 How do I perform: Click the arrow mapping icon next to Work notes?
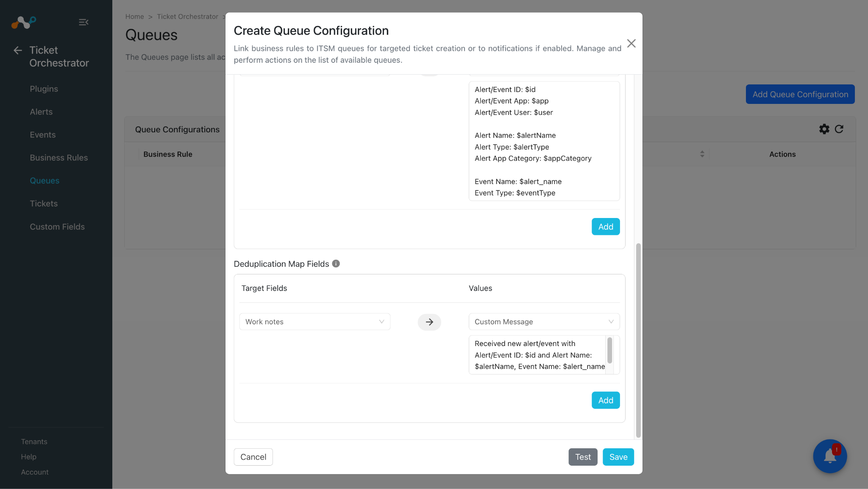(429, 322)
